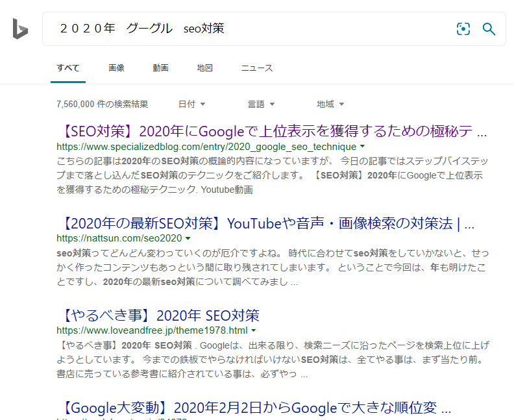Expand arrow beside nattsun.com URL
This screenshot has height=420, width=514.
[188, 238]
